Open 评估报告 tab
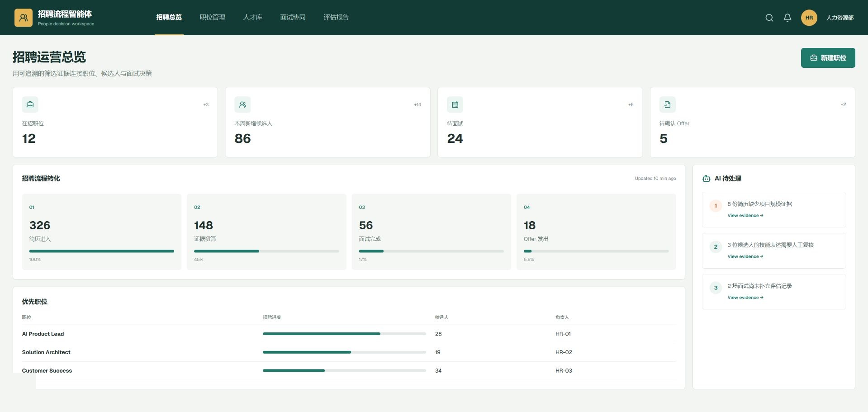 336,17
